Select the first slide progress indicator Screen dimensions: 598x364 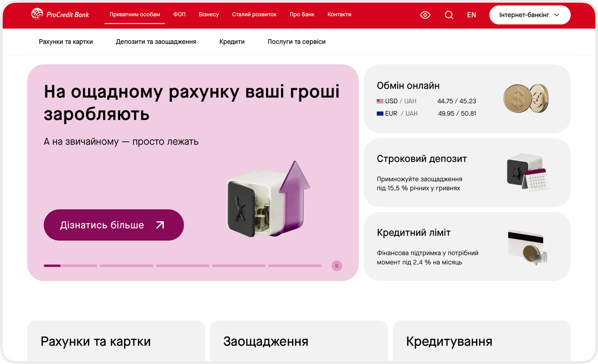click(71, 266)
